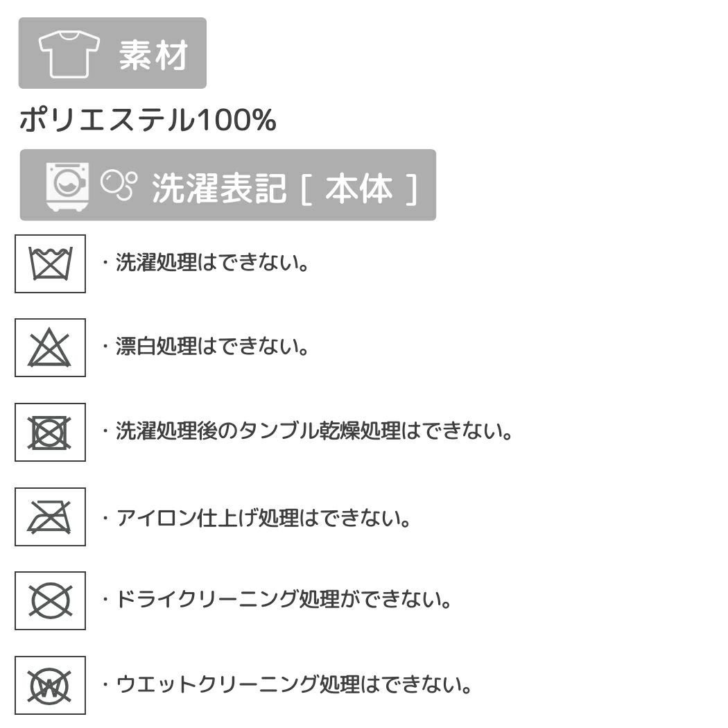The width and height of the screenshot is (728, 728).
Task: Click the do-not-wash tub symbol
Action: pos(50,263)
